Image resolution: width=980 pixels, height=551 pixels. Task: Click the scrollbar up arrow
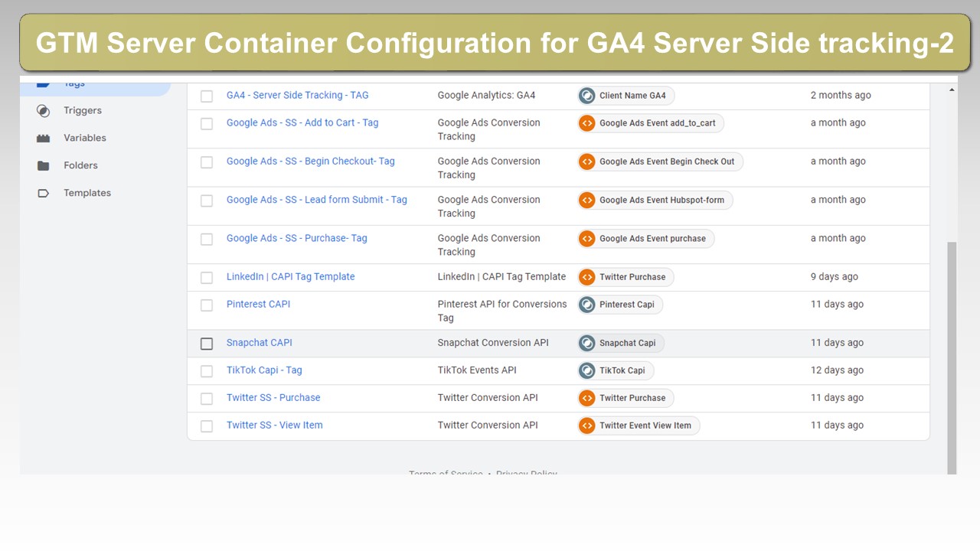[952, 90]
